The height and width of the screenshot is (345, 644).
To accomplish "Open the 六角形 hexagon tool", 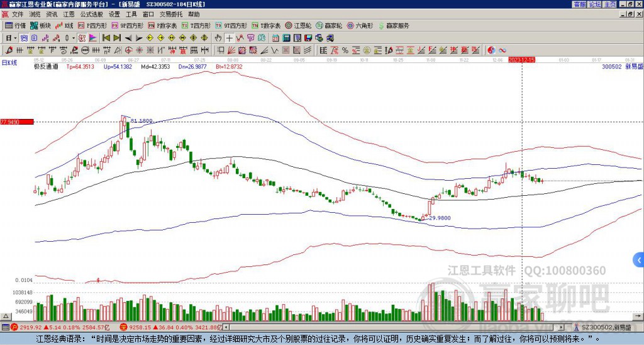I will coord(360,25).
